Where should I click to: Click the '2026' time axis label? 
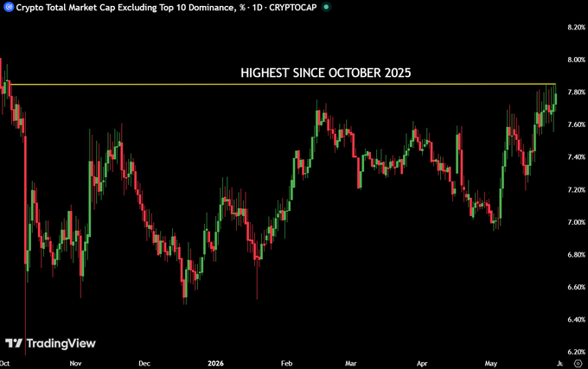tap(215, 363)
